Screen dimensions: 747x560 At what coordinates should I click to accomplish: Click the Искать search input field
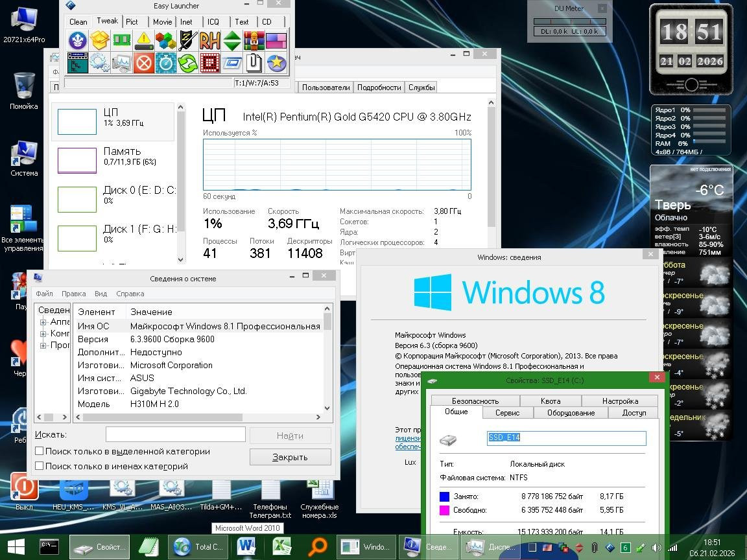click(x=175, y=435)
